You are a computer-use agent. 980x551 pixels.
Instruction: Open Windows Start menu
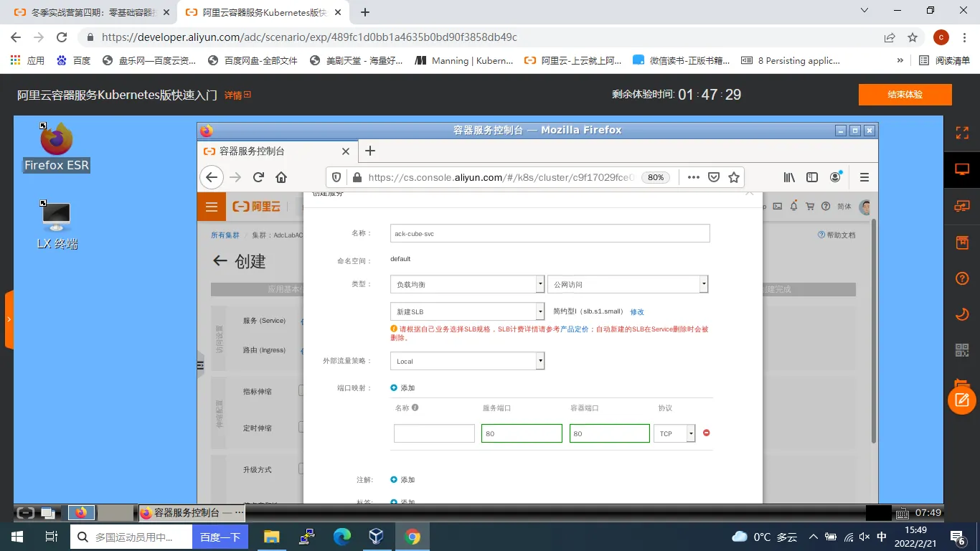[17, 537]
